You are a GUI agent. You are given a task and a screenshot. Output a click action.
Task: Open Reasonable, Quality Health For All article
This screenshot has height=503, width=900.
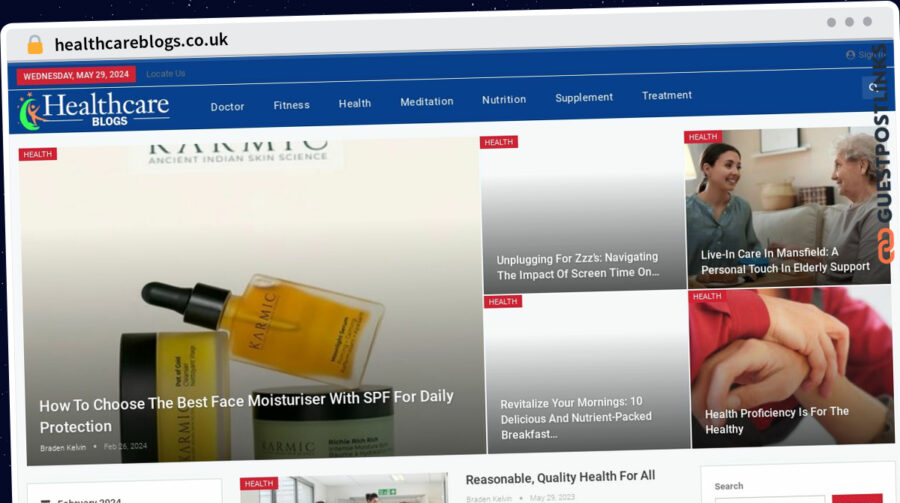click(560, 478)
